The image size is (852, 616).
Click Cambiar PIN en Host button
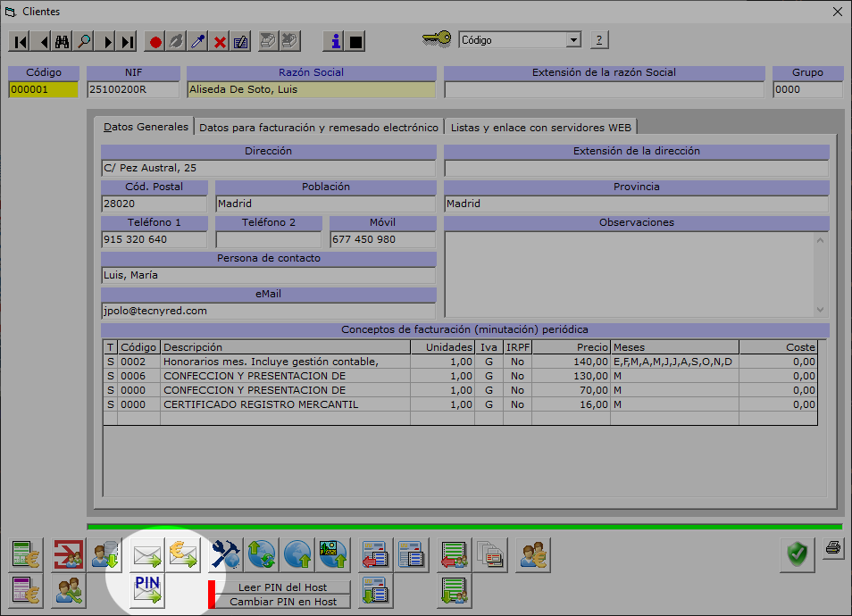coord(283,602)
